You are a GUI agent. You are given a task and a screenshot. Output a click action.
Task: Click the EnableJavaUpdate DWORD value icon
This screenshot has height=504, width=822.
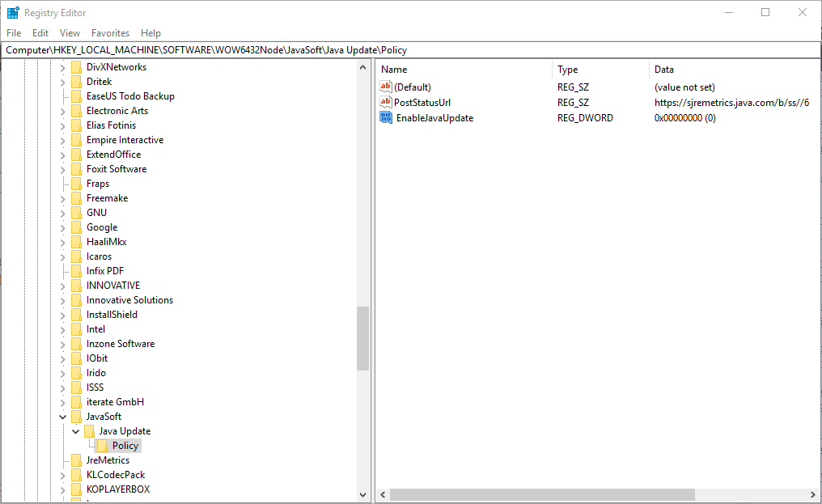386,117
